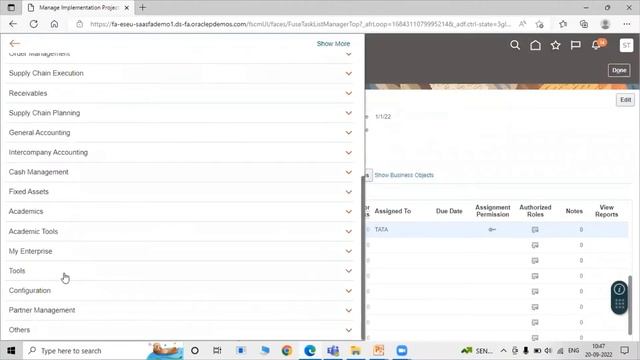Click the navigator panel vertical scrollbar
This screenshot has height=360, width=640.
tap(362, 257)
